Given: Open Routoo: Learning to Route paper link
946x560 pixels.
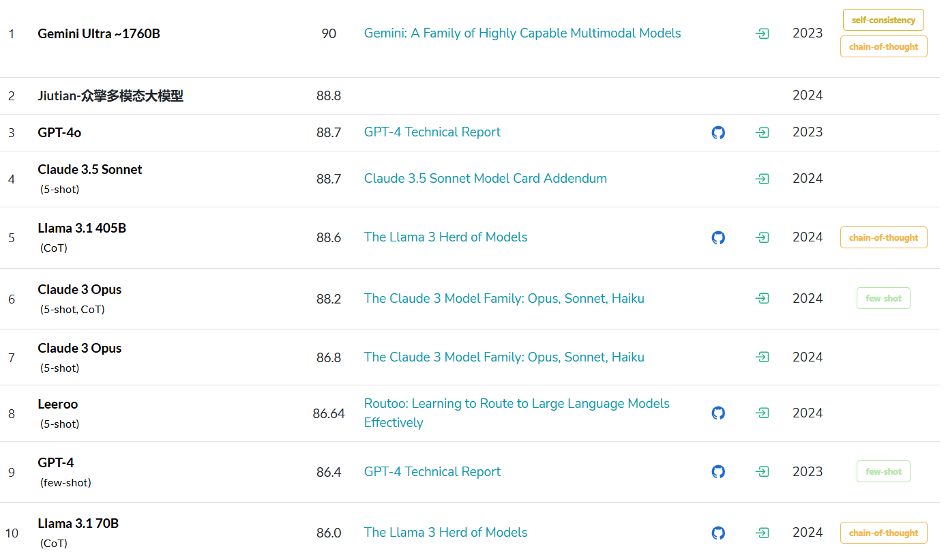Looking at the screenshot, I should 516,404.
